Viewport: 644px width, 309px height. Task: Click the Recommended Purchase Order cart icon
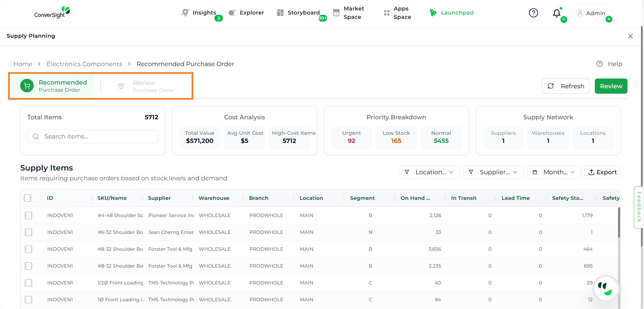(27, 86)
